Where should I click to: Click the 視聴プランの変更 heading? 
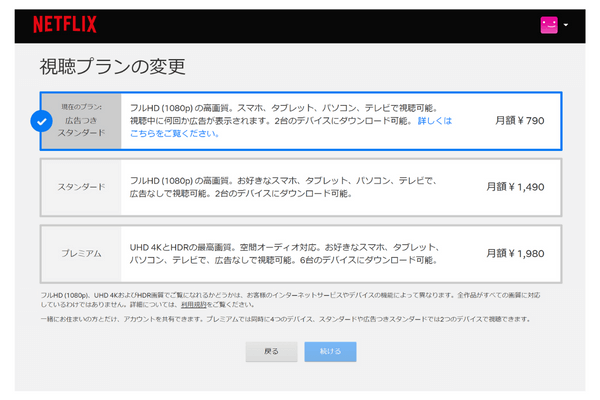[x=112, y=67]
